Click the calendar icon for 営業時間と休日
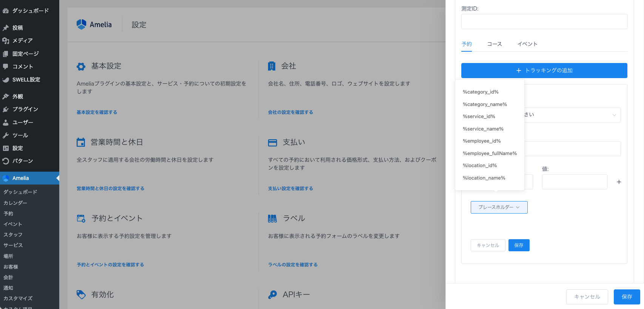The width and height of the screenshot is (644, 309). [81, 142]
